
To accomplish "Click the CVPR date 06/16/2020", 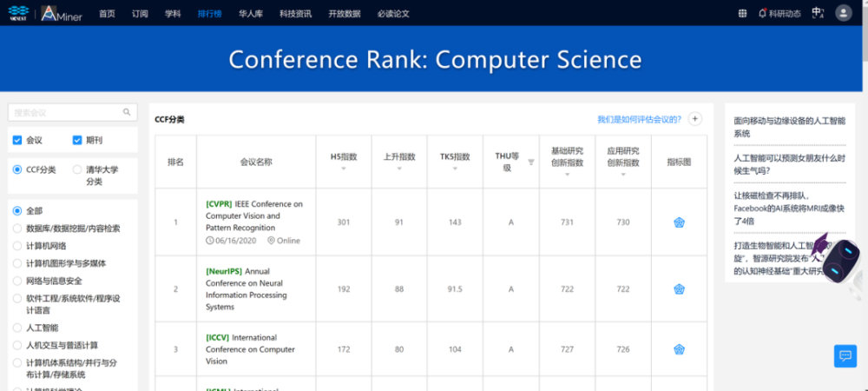I will (238, 241).
